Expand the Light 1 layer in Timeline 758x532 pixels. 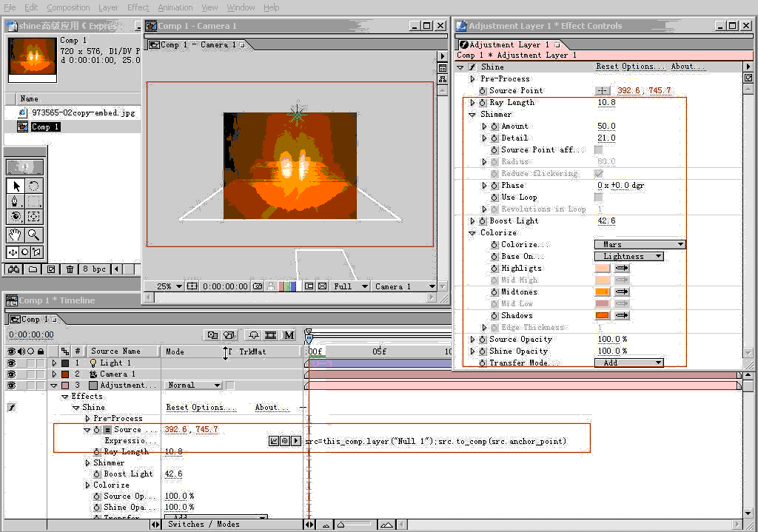click(x=54, y=363)
